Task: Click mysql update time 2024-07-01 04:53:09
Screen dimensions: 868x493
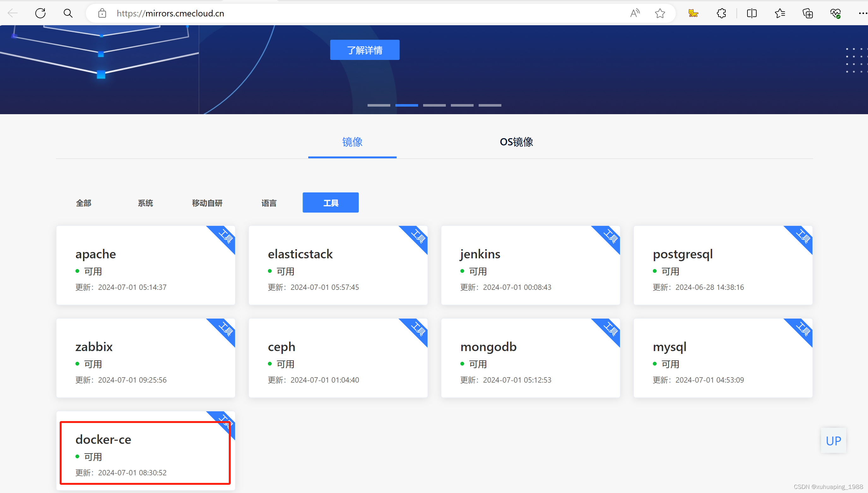Action: click(x=710, y=380)
